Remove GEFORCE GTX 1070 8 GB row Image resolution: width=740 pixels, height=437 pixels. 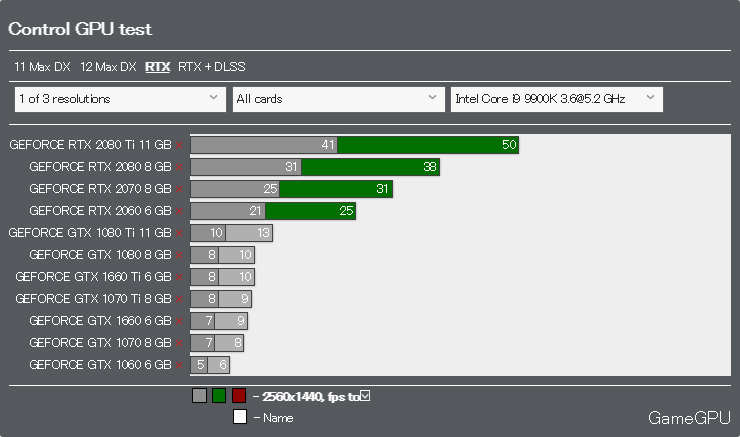[179, 343]
